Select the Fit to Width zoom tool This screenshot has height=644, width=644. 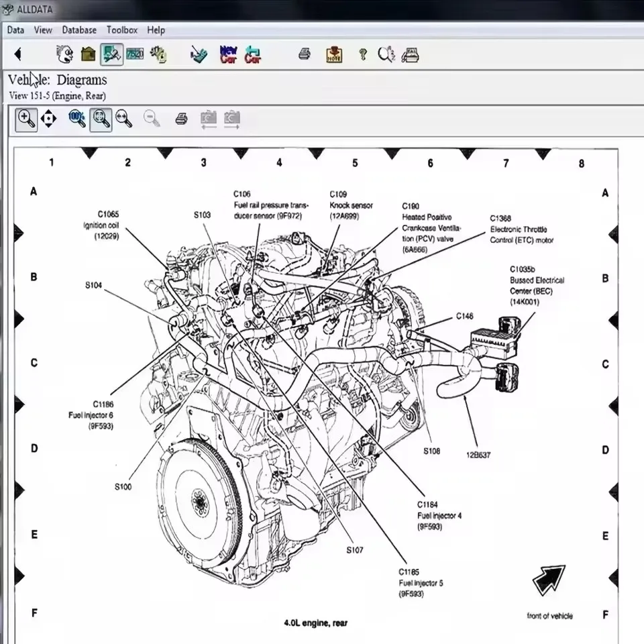[125, 119]
